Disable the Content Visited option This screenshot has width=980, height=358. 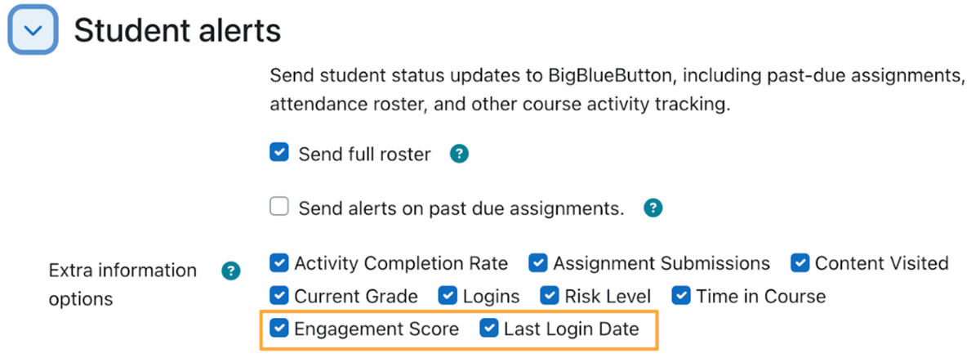800,263
